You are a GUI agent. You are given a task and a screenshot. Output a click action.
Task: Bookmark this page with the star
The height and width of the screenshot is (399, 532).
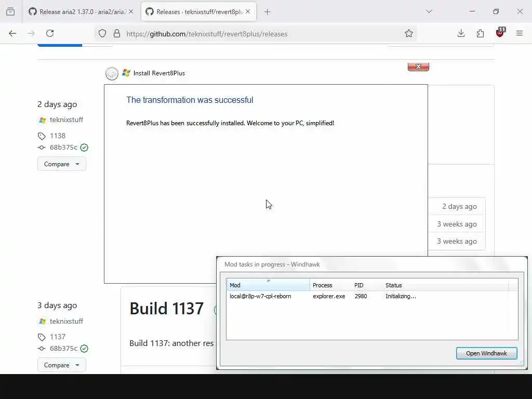click(408, 33)
